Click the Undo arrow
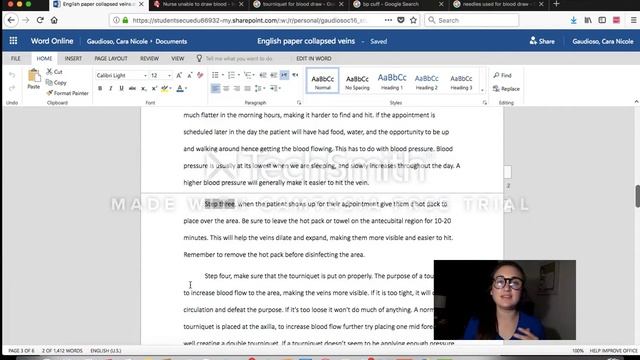Screen dimensions: 640x360 [x=12, y=75]
